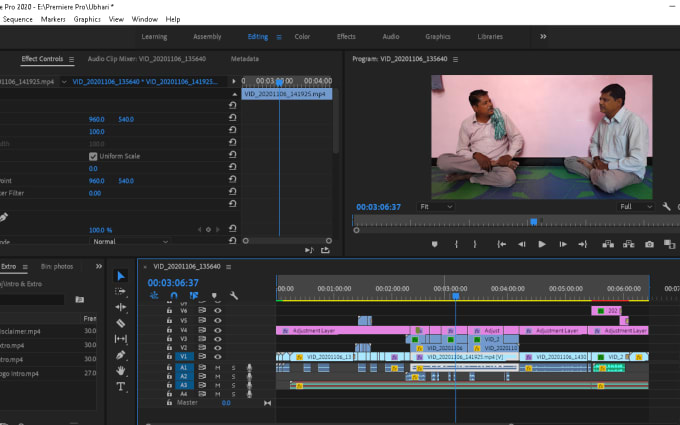Click Mark In bracket button
The height and width of the screenshot is (425, 680).
click(456, 245)
